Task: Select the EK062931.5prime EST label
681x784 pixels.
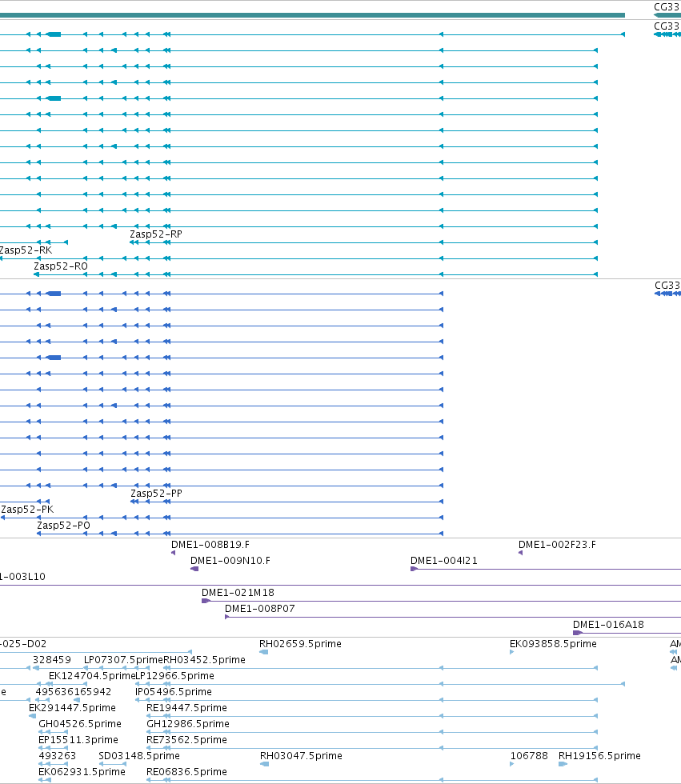Action: (82, 771)
